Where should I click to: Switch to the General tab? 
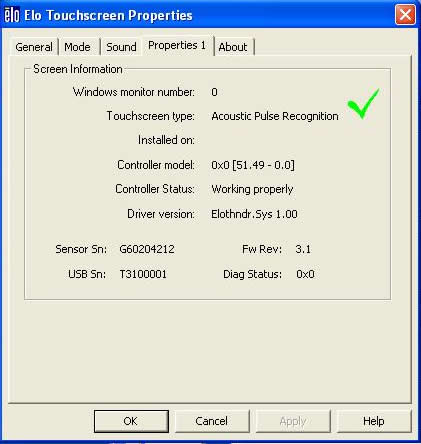pyautogui.click(x=34, y=47)
